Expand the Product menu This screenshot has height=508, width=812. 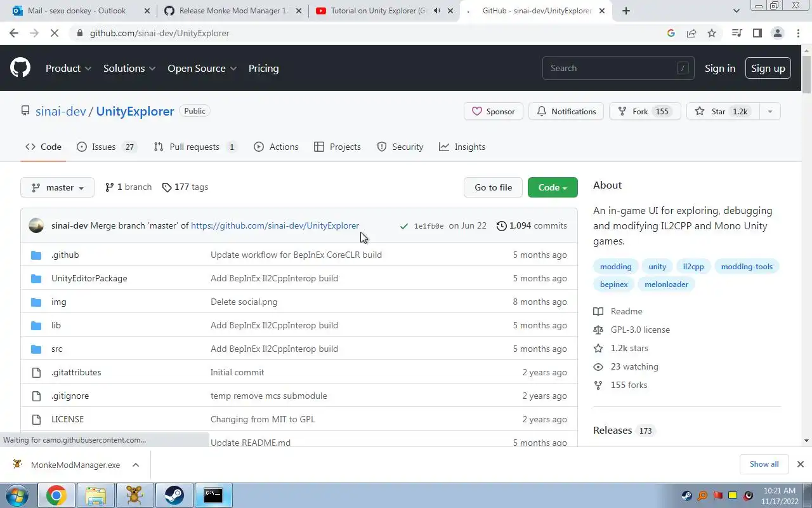tap(69, 68)
